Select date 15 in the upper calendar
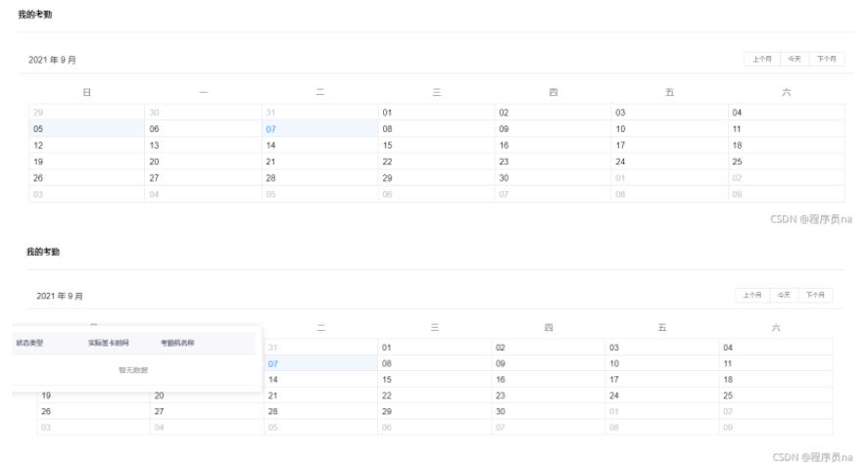 point(387,145)
